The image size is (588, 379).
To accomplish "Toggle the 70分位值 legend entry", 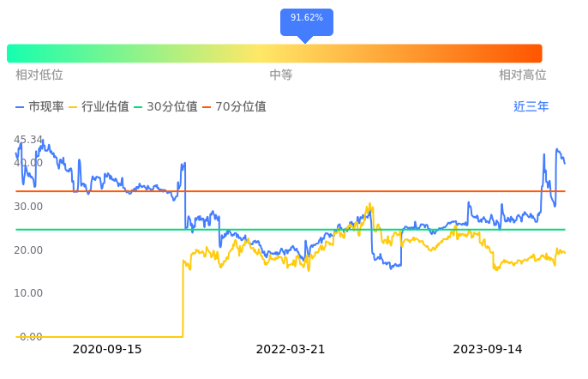I will point(233,107).
